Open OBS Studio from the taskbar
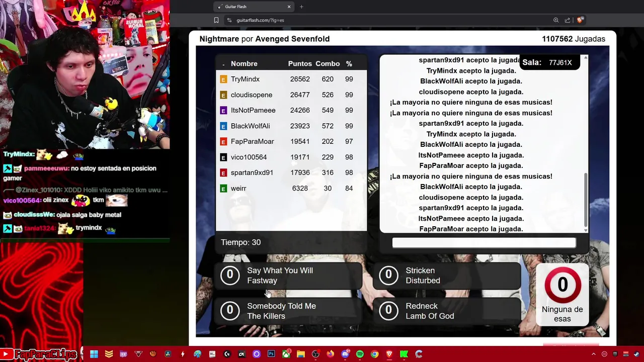The height and width of the screenshot is (362, 644). [x=315, y=354]
